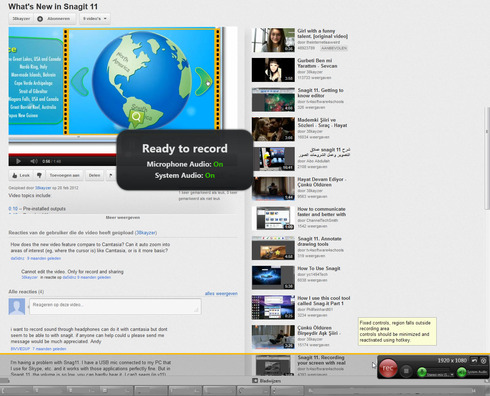Click the flag report icon
Screen dimensions: 490x396
(x=110, y=175)
